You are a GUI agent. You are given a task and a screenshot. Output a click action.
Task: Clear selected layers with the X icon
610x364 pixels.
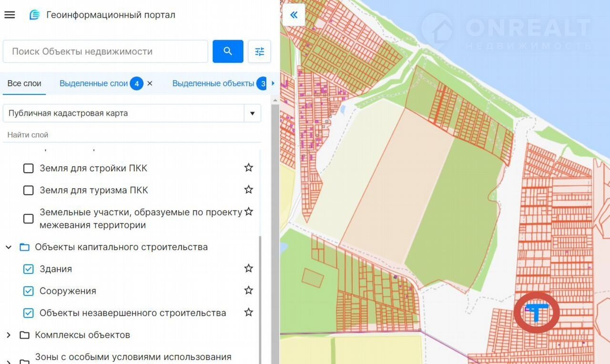pyautogui.click(x=150, y=84)
